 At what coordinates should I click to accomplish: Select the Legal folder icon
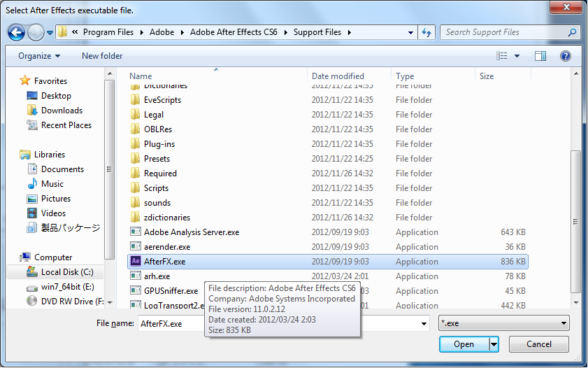pyautogui.click(x=135, y=115)
